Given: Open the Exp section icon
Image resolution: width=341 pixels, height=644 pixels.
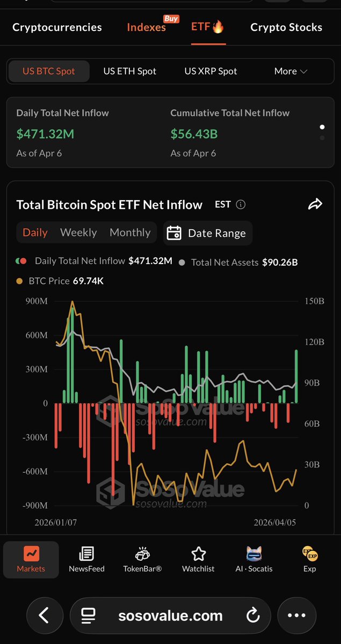Looking at the screenshot, I should coord(310,554).
